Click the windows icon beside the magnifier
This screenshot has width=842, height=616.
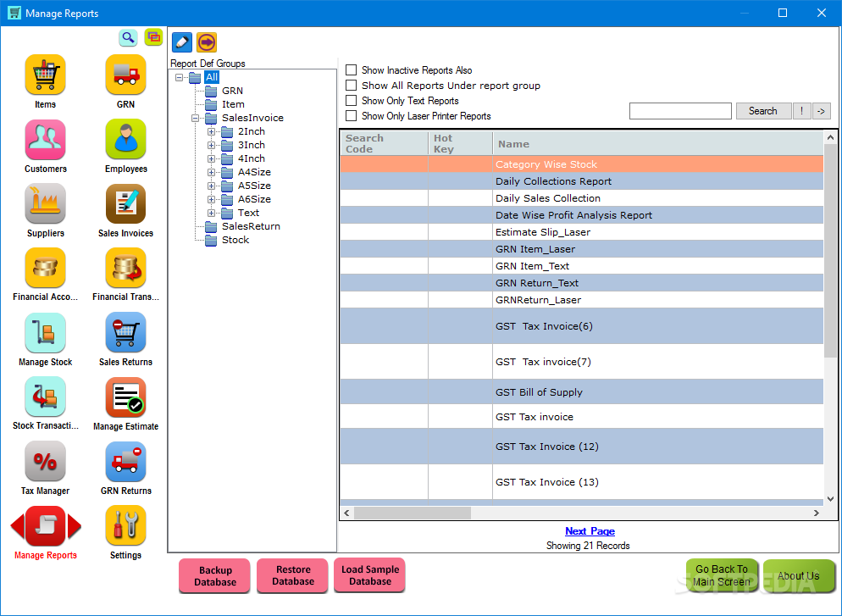tap(153, 37)
